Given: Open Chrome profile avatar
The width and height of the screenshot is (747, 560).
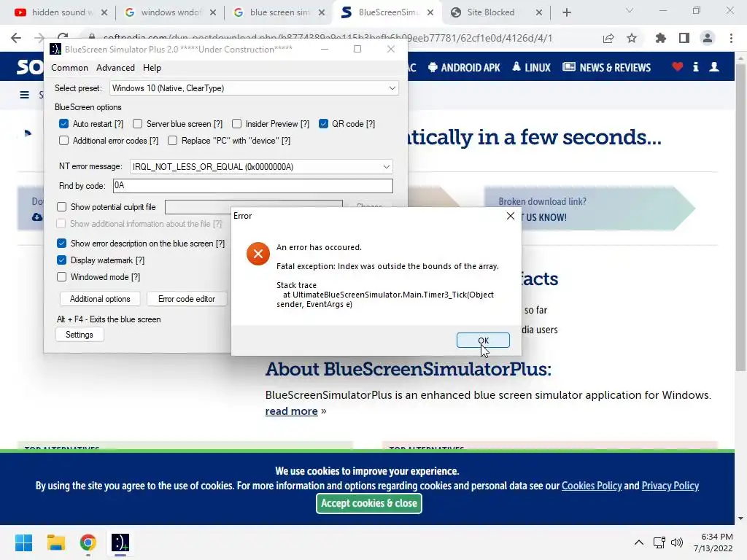Looking at the screenshot, I should (708, 38).
